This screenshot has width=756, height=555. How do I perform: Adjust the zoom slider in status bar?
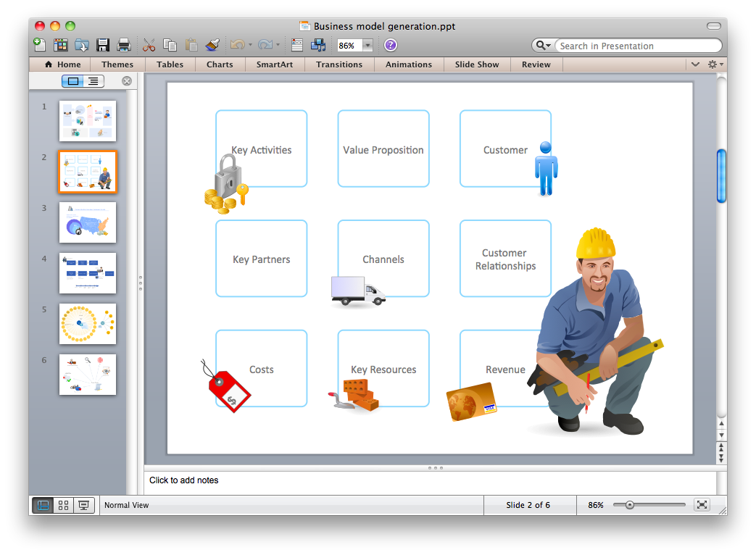coord(629,505)
